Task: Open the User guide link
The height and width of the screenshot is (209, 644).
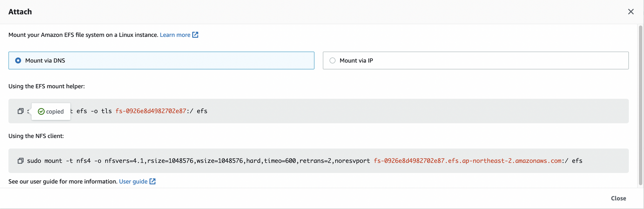Action: coord(137,181)
